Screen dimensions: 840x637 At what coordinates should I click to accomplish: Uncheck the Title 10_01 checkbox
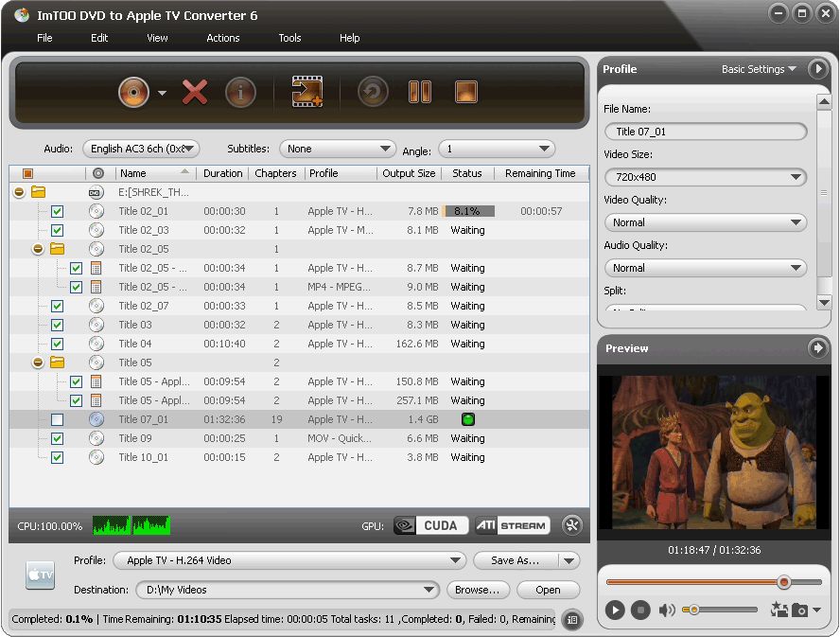click(58, 457)
